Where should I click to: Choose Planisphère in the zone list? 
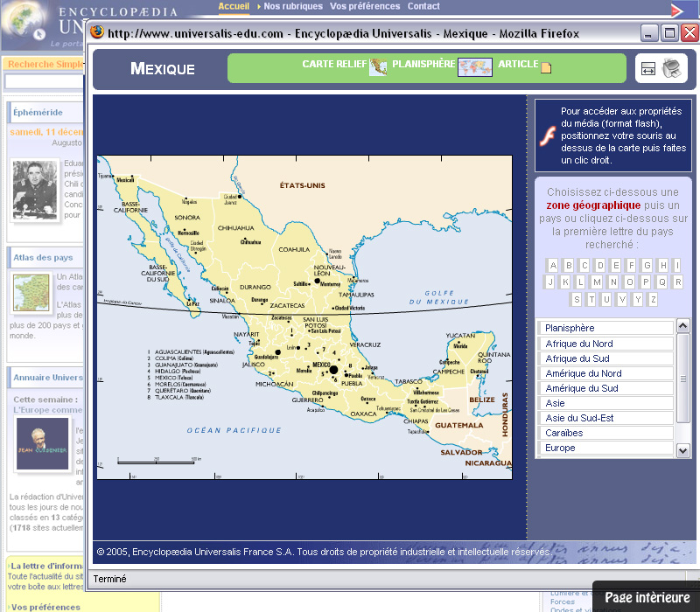(605, 328)
